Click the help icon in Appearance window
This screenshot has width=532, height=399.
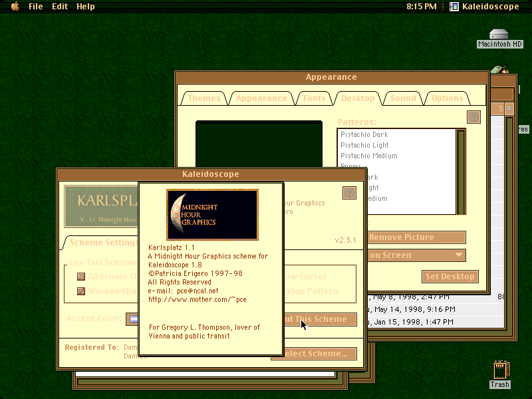point(473,117)
